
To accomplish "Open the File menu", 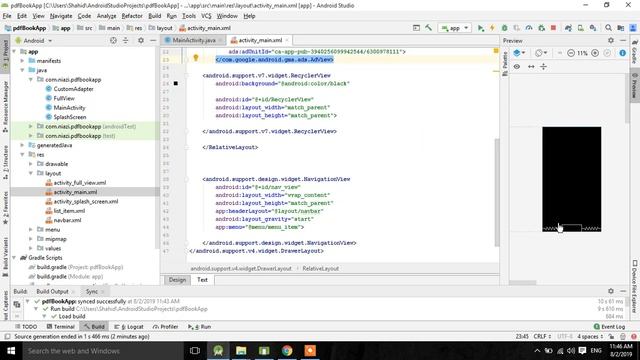I will click(7, 16).
